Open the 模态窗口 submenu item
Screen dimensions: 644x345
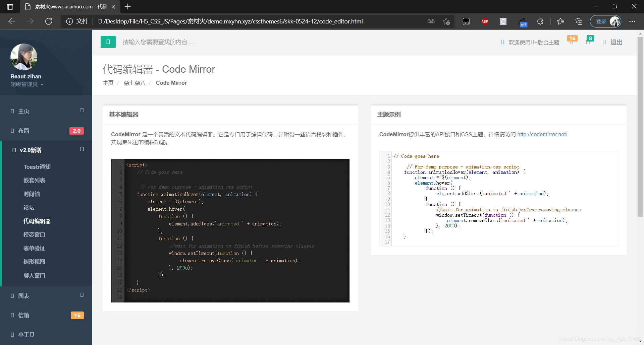click(x=34, y=234)
